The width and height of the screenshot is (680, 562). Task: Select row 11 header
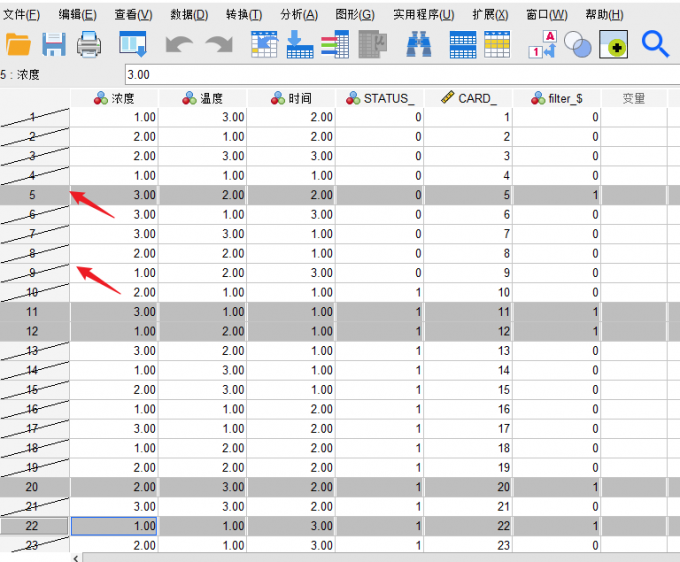click(35, 312)
